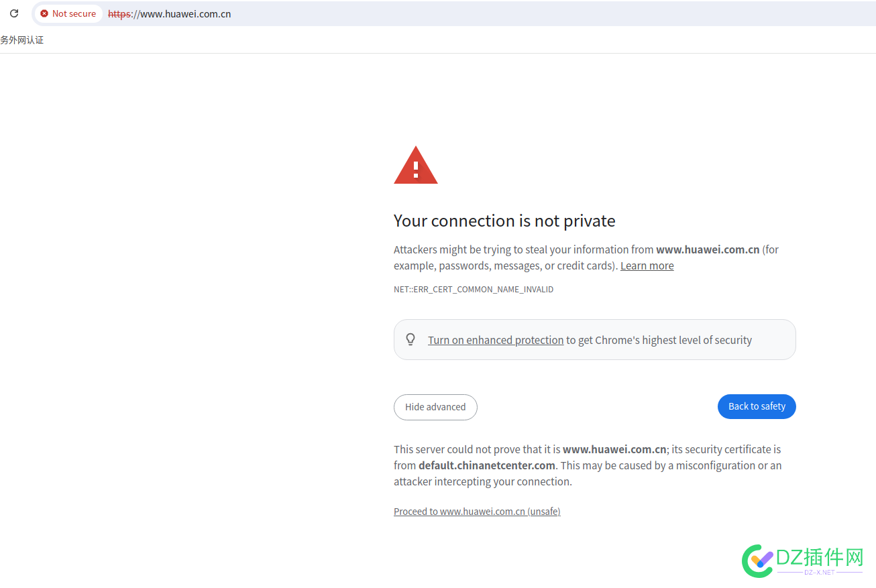Viewport: 876px width, 588px height.
Task: Collapse details with Hide advanced button
Action: (x=435, y=407)
